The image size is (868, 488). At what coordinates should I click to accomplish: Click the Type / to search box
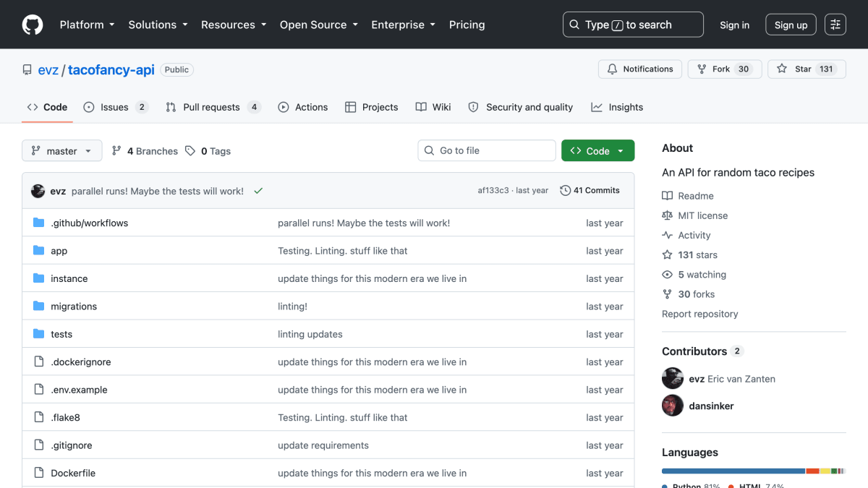[x=633, y=25]
